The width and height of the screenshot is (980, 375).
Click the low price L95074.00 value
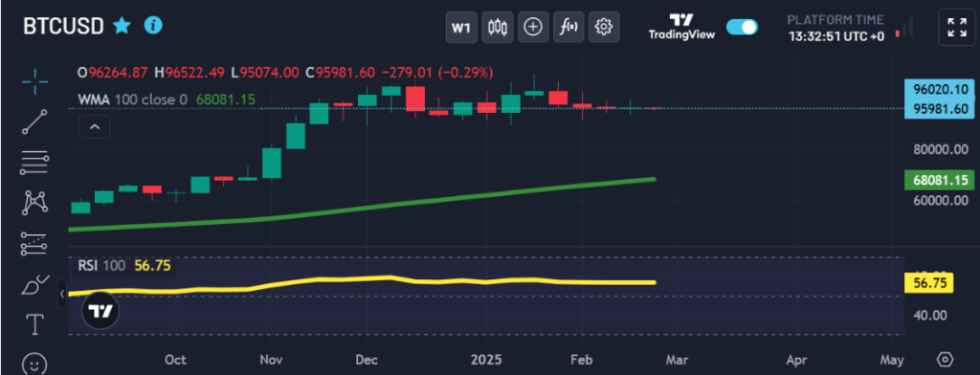[264, 73]
